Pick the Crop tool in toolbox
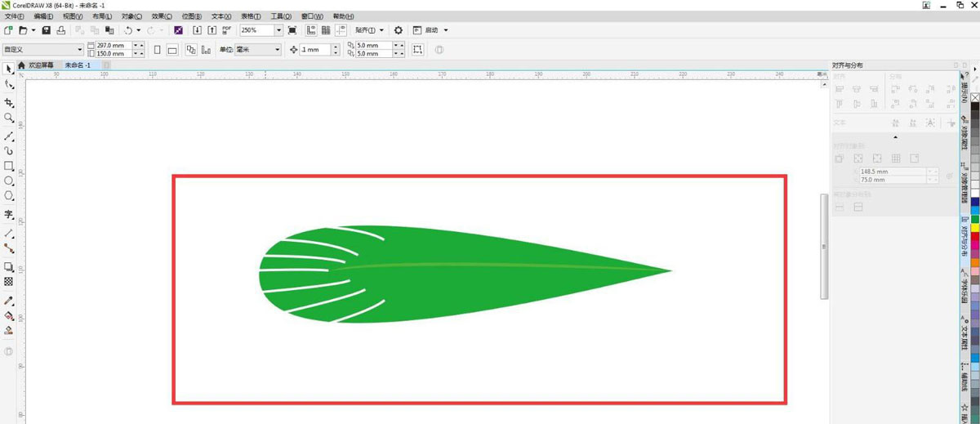The width and height of the screenshot is (980, 424). pyautogui.click(x=9, y=103)
